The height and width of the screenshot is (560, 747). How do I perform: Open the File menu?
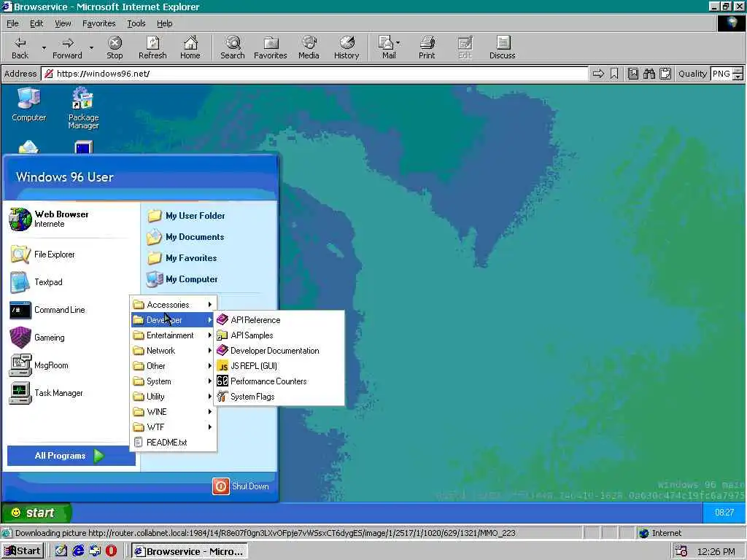pos(12,23)
